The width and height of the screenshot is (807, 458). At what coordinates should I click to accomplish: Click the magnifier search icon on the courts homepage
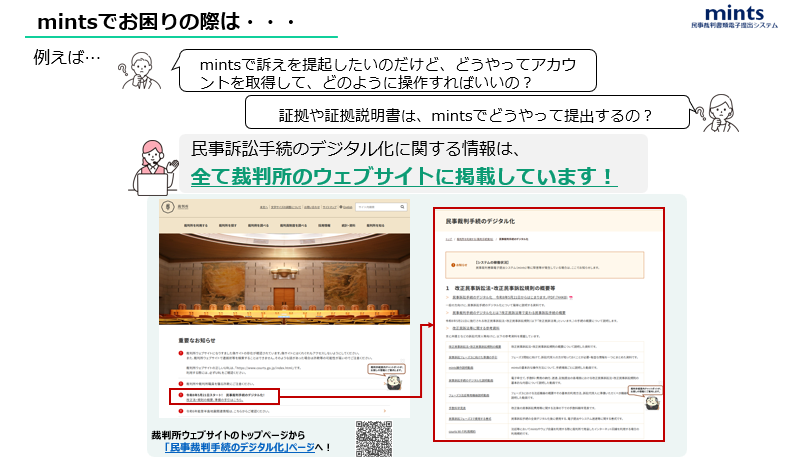(402, 207)
